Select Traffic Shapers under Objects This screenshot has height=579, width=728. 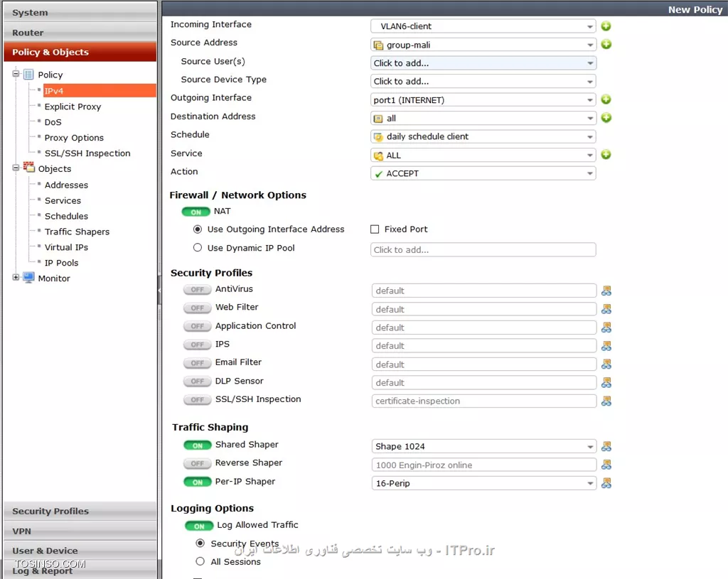coord(77,232)
